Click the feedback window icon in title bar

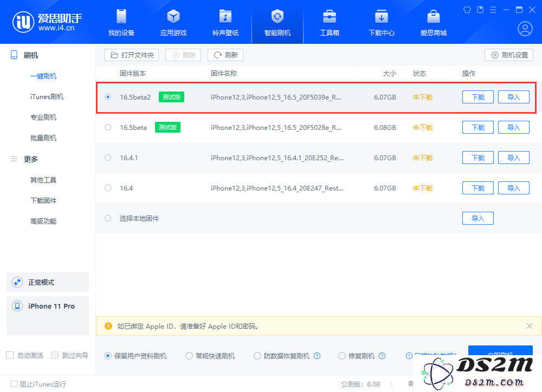[480, 10]
